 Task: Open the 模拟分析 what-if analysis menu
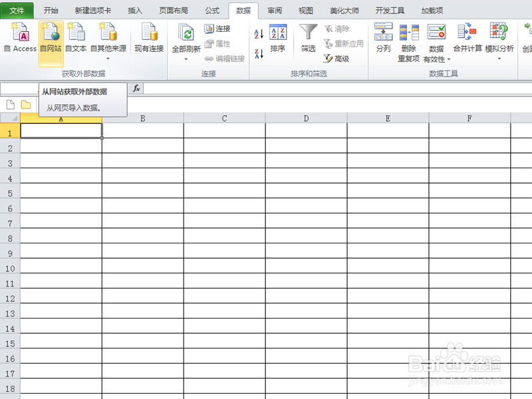pyautogui.click(x=499, y=41)
